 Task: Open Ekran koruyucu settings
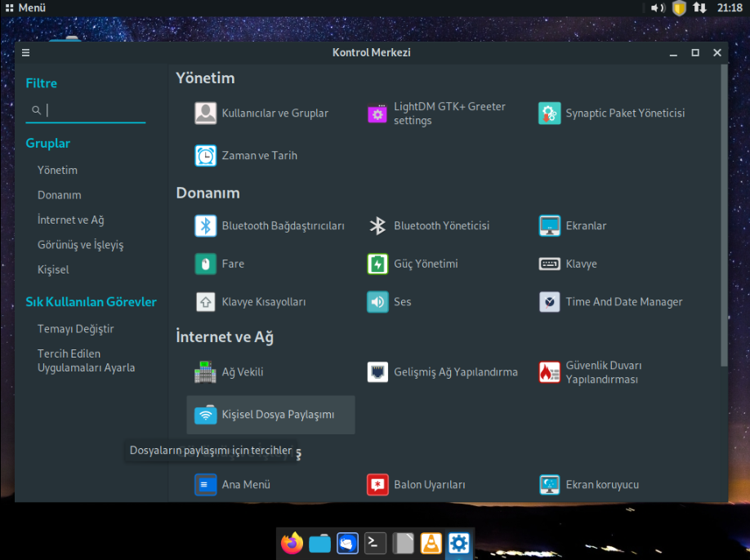click(589, 485)
